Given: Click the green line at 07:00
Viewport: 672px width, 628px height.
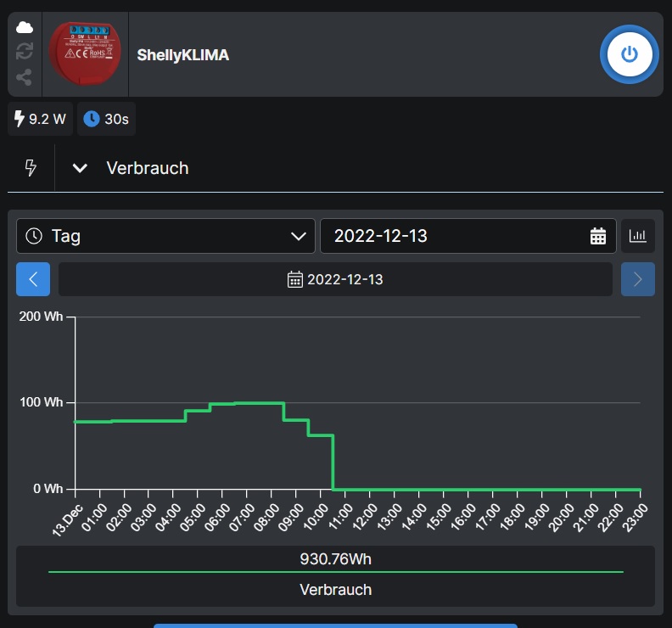Looking at the screenshot, I should (247, 403).
